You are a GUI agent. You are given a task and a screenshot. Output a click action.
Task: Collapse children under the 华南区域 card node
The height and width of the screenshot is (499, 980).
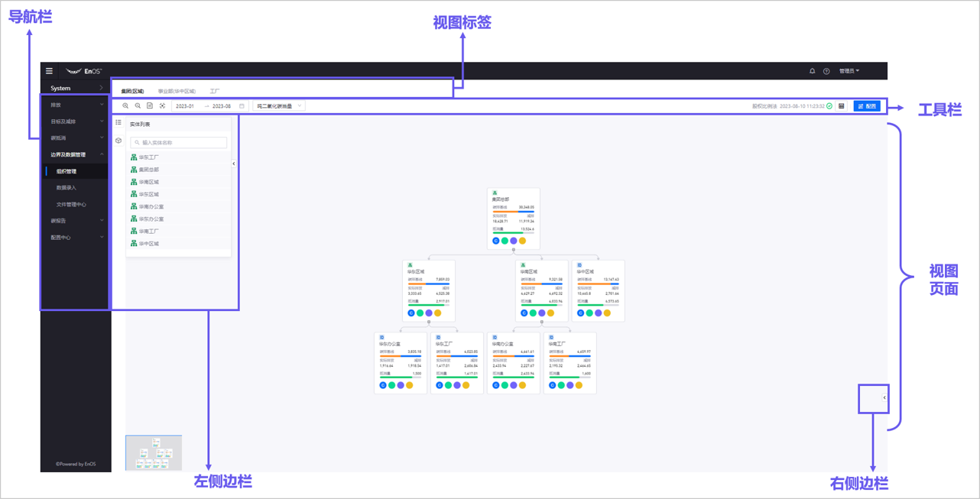(542, 322)
